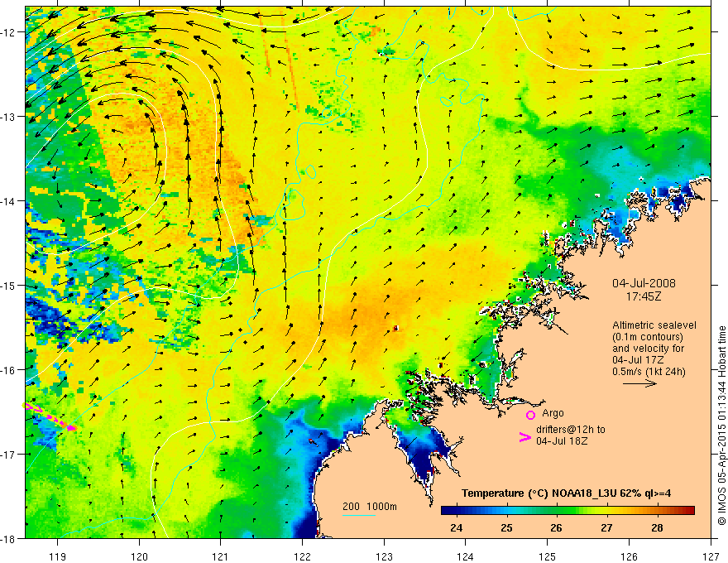The width and height of the screenshot is (728, 563).
Task: Click latitude axis label -16
Action: pos(8,370)
